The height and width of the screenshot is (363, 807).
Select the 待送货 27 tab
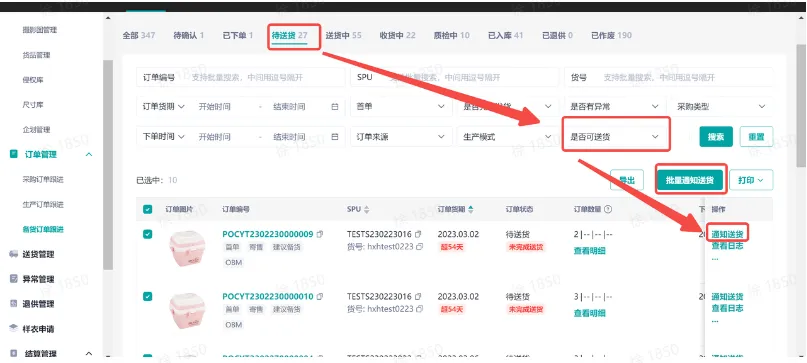[289, 36]
